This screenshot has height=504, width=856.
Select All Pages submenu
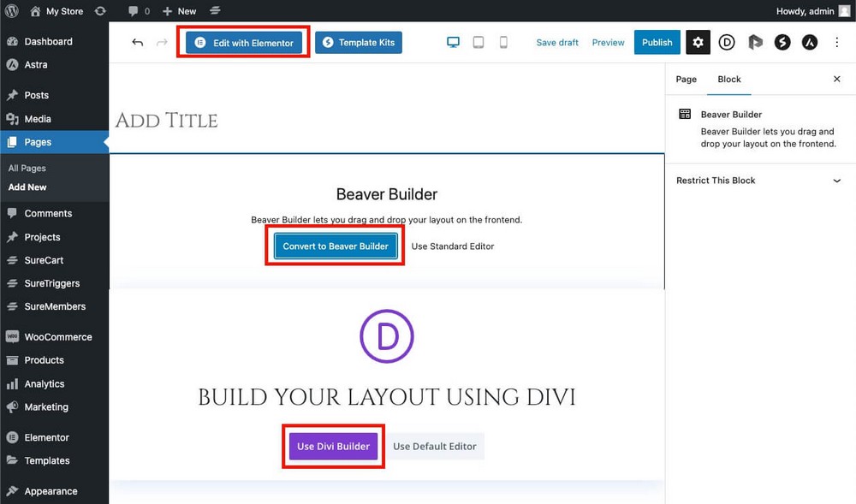coord(27,168)
